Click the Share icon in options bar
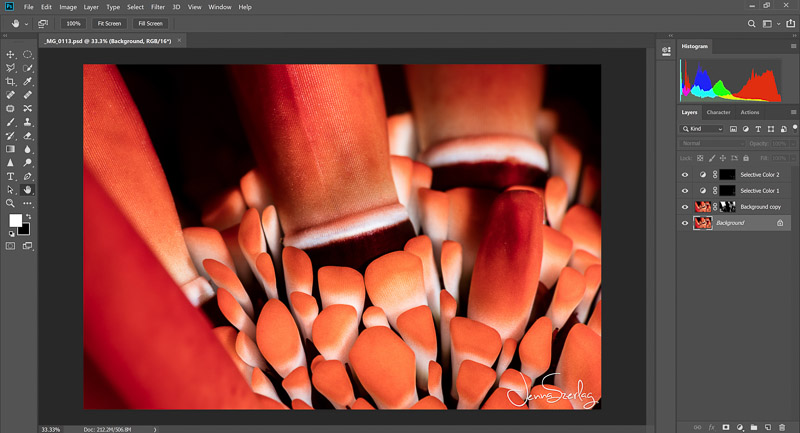 click(x=789, y=22)
